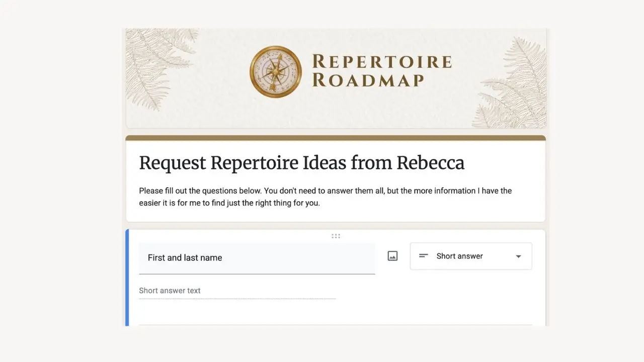This screenshot has height=362, width=644.
Task: Click the short answer lines icon
Action: [x=424, y=256]
